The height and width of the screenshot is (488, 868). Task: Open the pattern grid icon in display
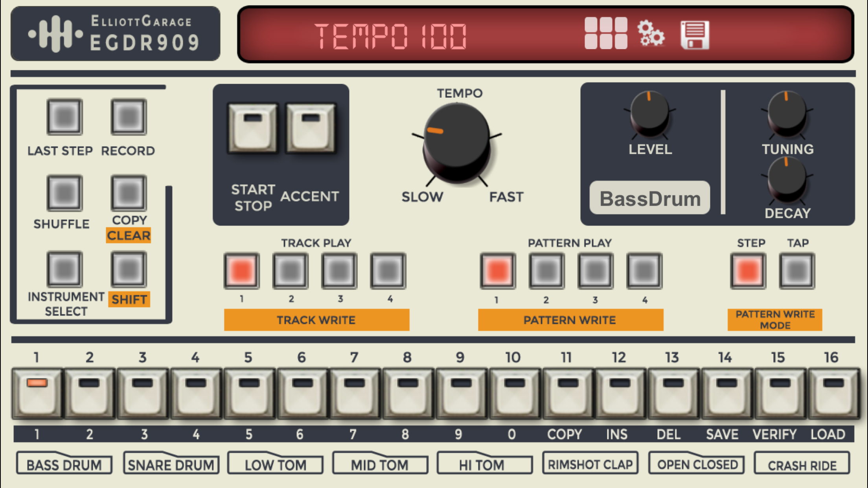click(605, 34)
